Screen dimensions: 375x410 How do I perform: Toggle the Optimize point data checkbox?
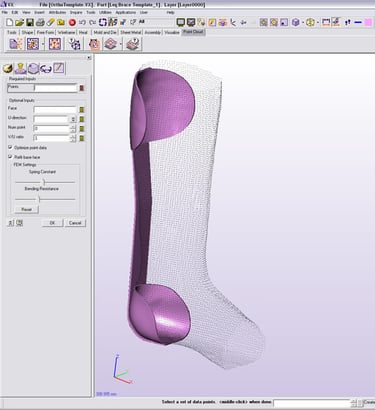(x=10, y=147)
